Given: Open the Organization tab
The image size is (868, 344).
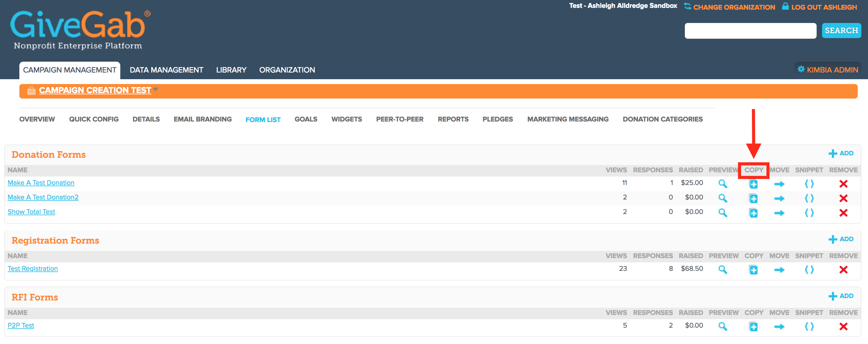Looking at the screenshot, I should [x=287, y=70].
